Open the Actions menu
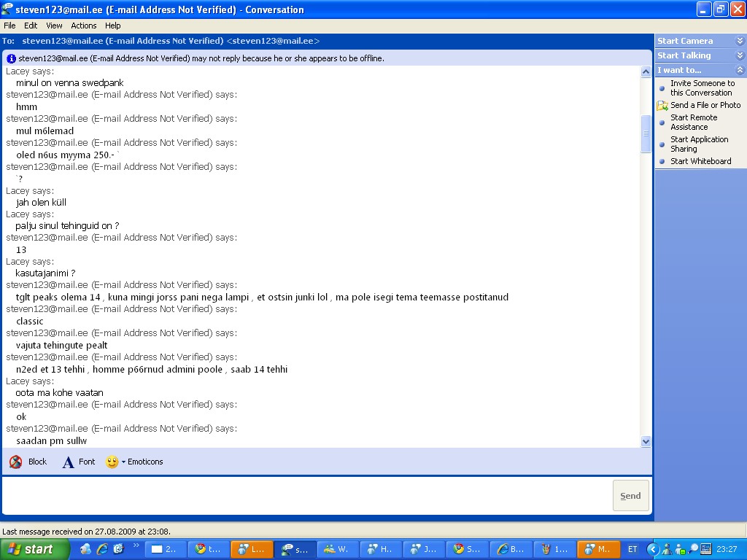747x560 pixels. (84, 26)
